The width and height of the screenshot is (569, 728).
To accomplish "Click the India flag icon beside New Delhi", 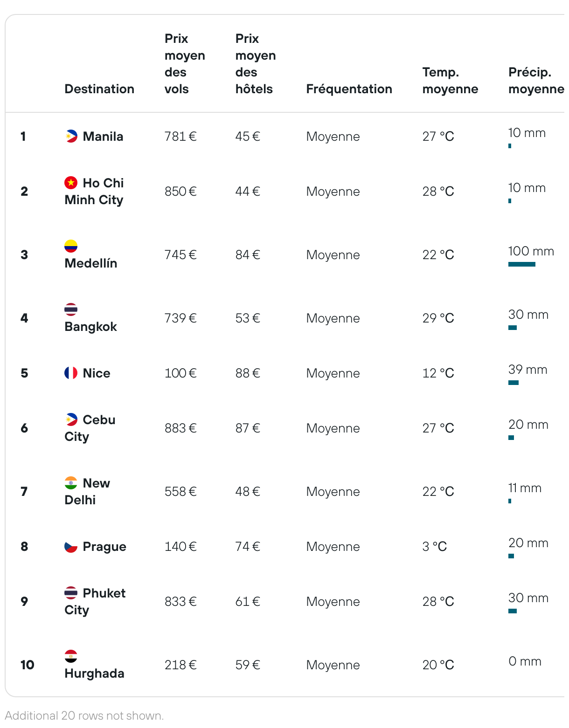I will (x=71, y=483).
